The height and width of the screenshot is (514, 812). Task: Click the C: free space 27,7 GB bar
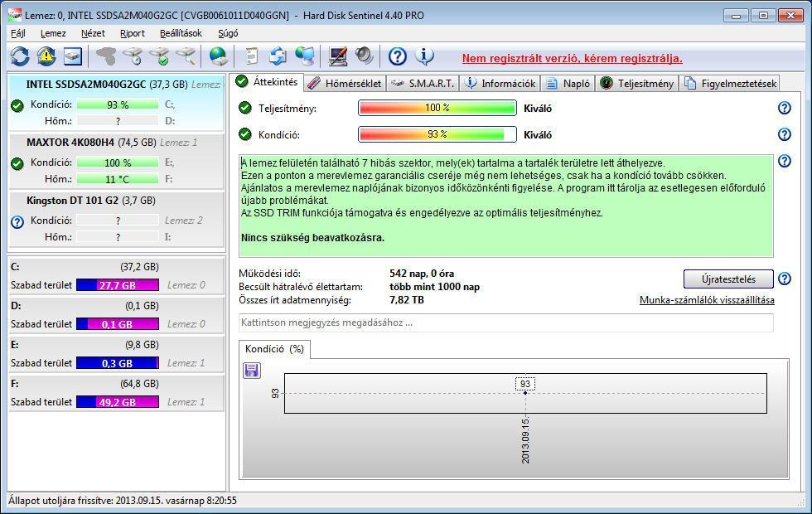pos(118,285)
